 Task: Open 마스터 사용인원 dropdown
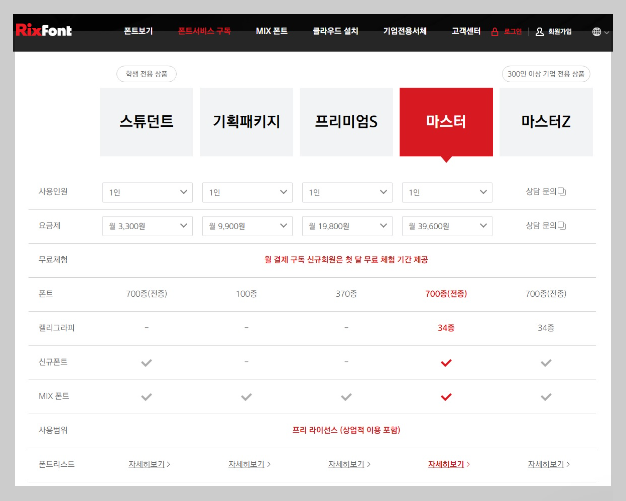(447, 192)
